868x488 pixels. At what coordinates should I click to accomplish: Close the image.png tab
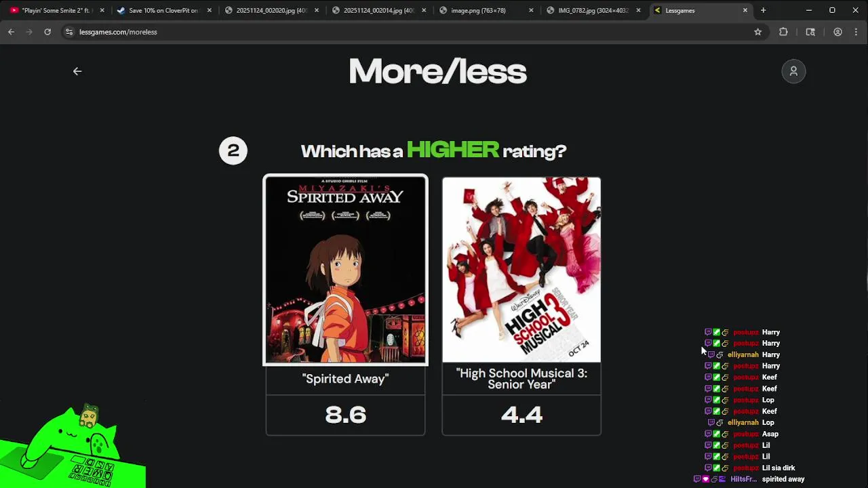pyautogui.click(x=531, y=10)
